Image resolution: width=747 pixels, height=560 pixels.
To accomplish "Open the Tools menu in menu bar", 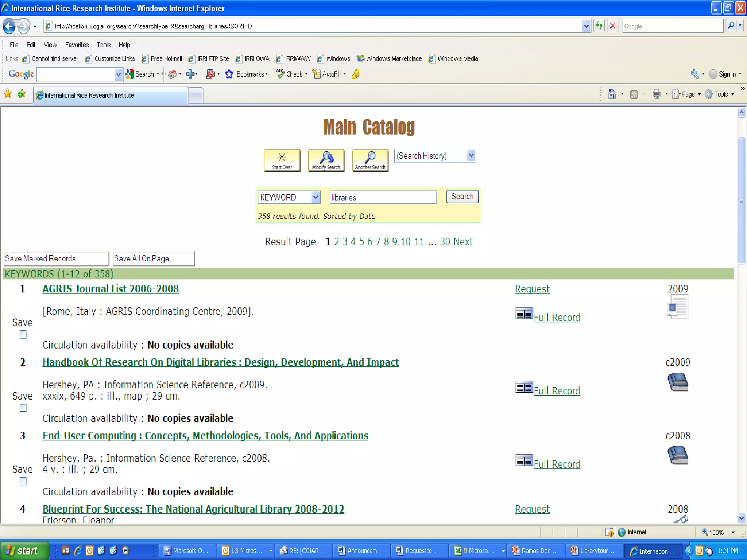I will 104,45.
